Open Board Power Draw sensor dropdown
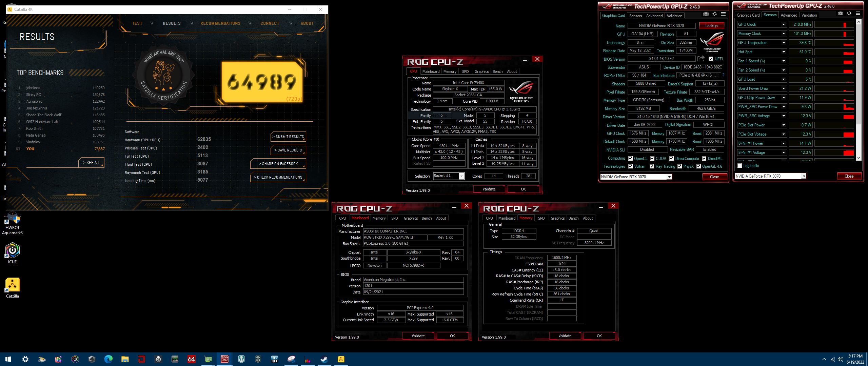 pos(784,88)
